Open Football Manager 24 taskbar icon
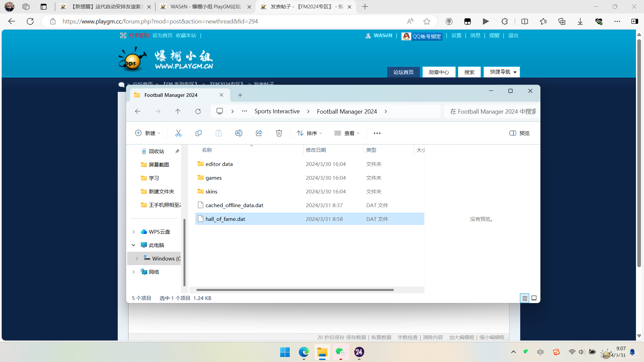The width and height of the screenshot is (644, 362). (x=359, y=352)
